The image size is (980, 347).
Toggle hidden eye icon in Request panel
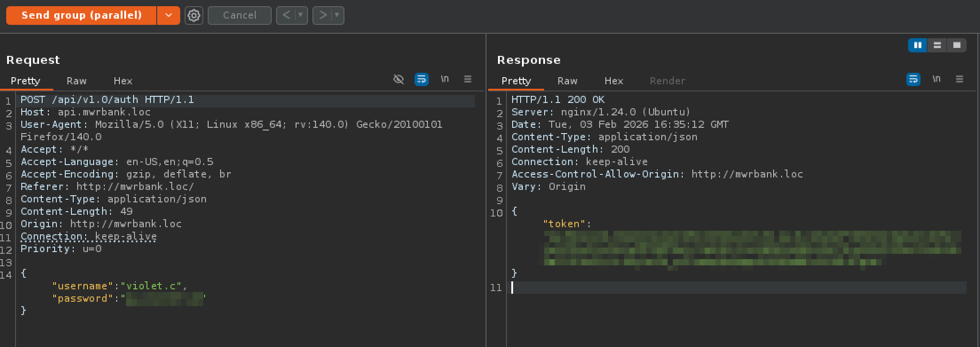[x=399, y=79]
